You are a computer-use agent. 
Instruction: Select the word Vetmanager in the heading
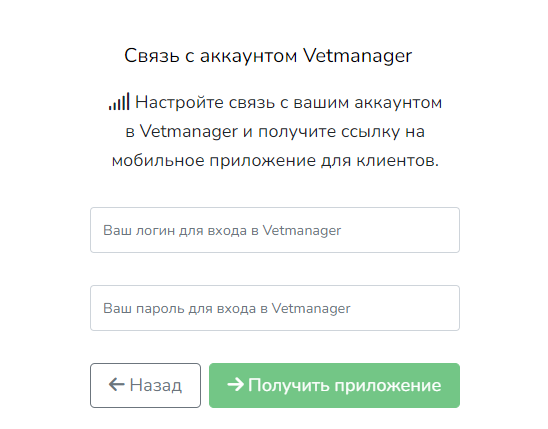pyautogui.click(x=358, y=56)
